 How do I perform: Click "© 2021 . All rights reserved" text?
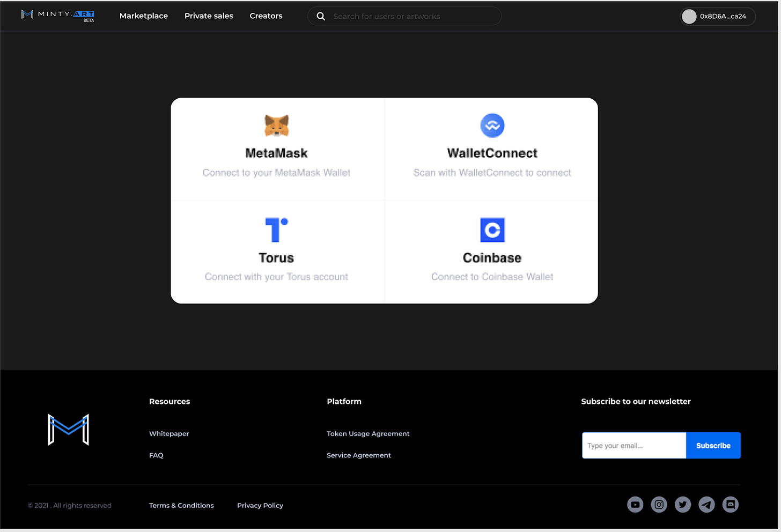point(70,505)
